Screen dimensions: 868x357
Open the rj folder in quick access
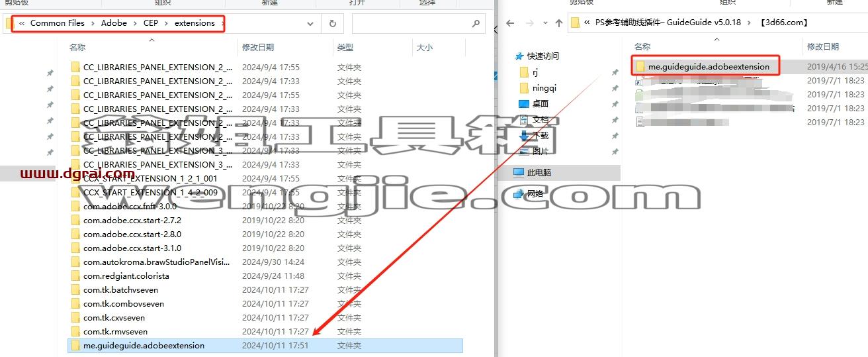click(x=535, y=72)
